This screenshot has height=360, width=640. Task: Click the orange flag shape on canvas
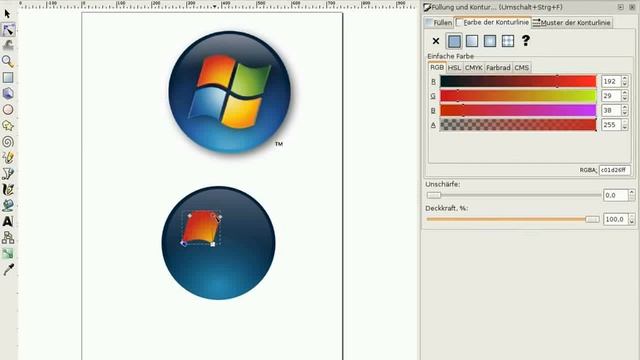(201, 227)
